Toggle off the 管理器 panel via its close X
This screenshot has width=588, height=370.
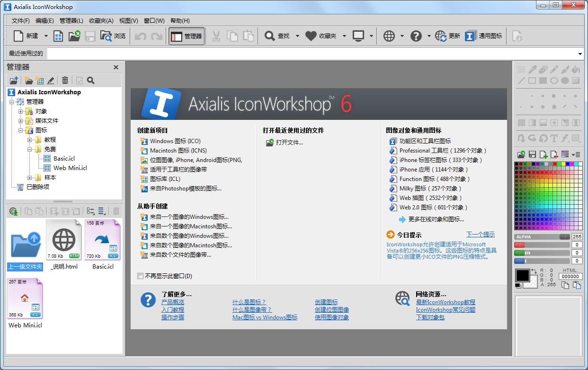pyautogui.click(x=116, y=67)
